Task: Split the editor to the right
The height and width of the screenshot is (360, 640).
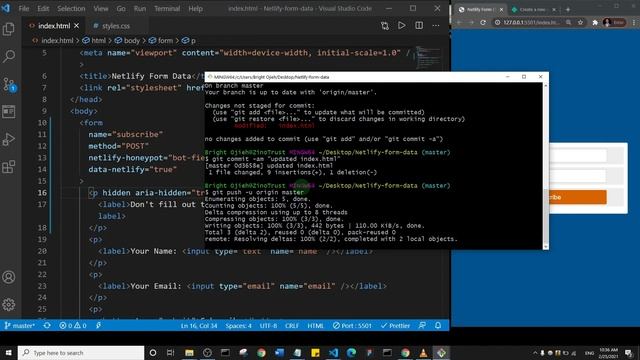Action: click(x=419, y=25)
